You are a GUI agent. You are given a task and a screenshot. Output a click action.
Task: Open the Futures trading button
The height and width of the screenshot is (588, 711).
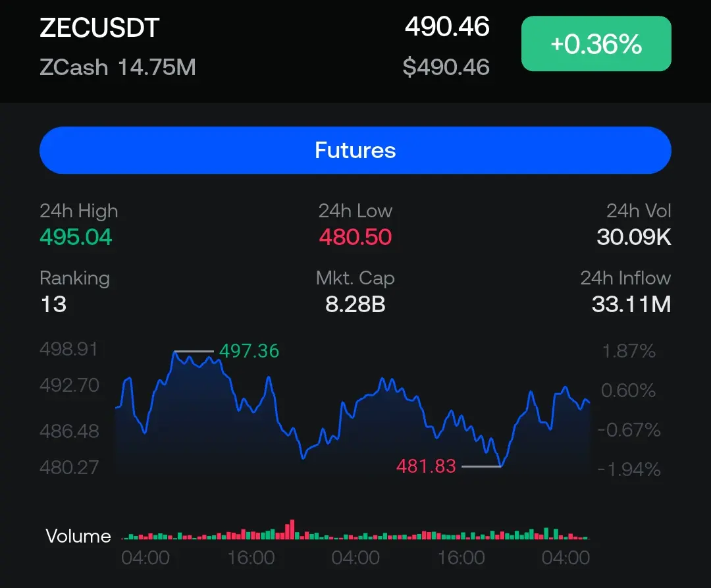(355, 150)
